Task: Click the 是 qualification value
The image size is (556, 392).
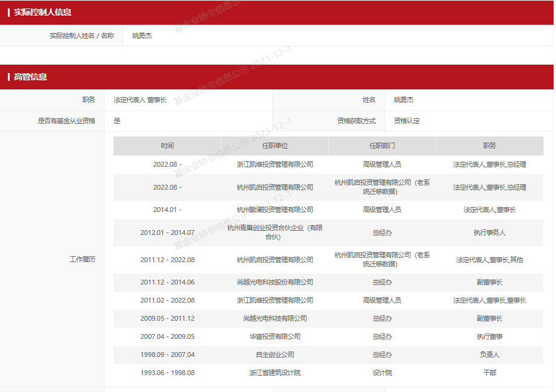Action: (117, 121)
